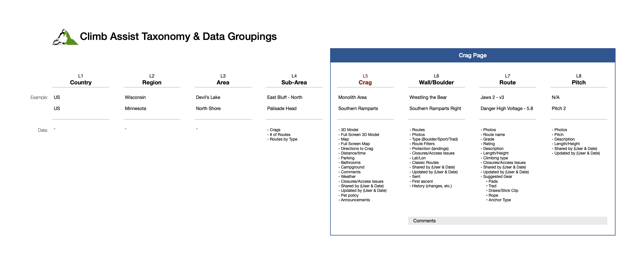644x264 pixels.
Task: Select the L4 Sub-Area column heading
Action: [294, 80]
